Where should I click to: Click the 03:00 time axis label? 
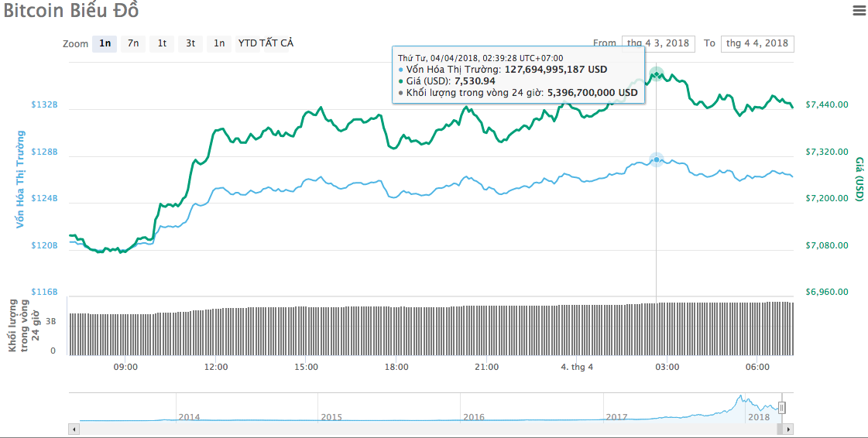[667, 367]
